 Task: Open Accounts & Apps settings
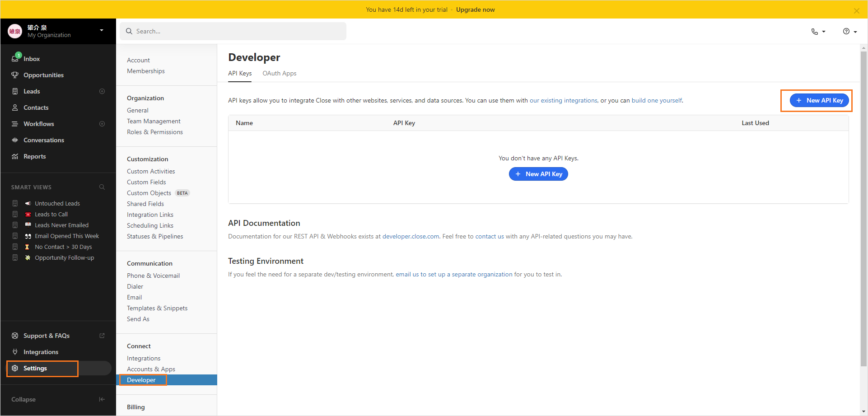tap(151, 369)
